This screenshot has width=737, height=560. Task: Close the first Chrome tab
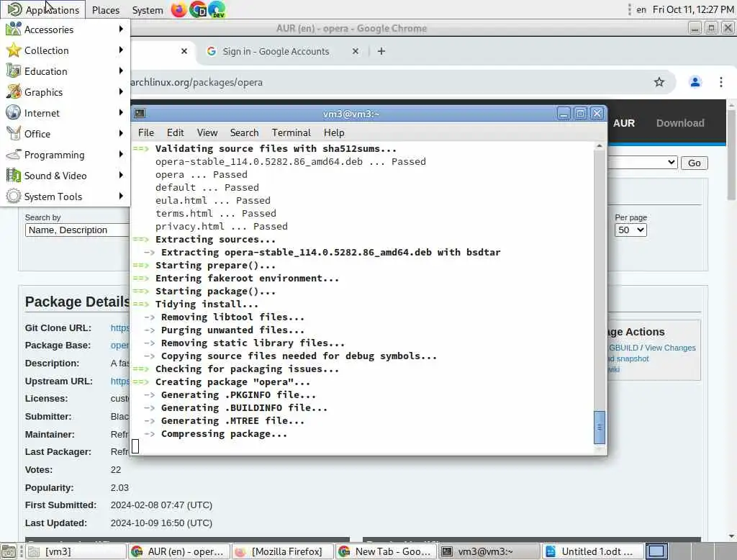pos(184,51)
